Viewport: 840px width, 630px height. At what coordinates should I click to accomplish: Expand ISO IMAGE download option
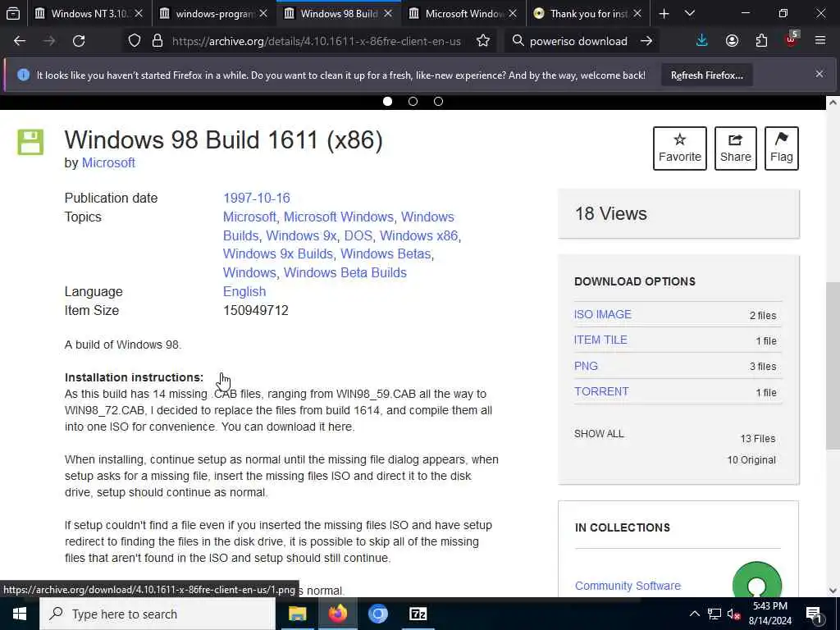603,314
